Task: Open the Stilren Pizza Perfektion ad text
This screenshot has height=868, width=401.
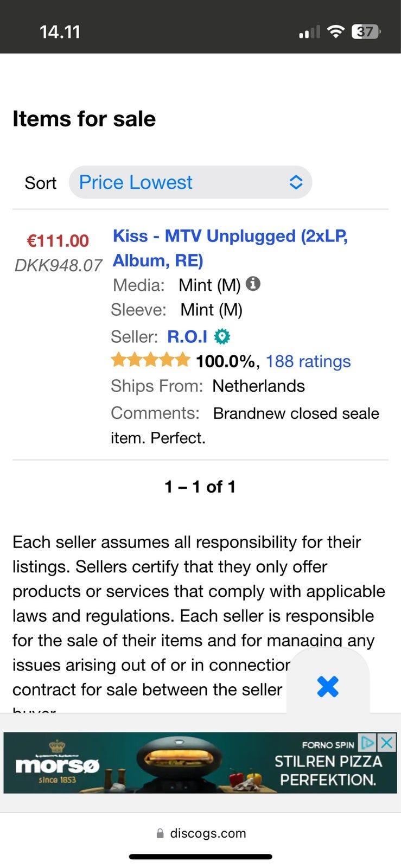Action: click(x=328, y=770)
